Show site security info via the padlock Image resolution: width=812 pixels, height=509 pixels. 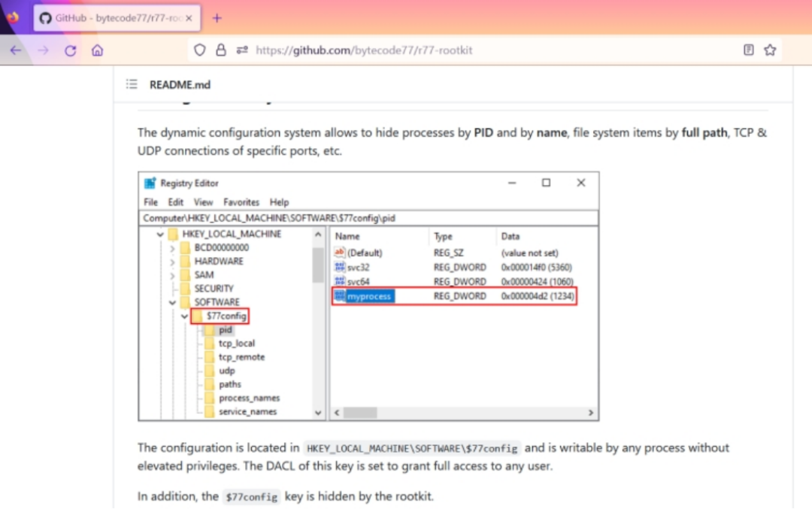(x=221, y=50)
